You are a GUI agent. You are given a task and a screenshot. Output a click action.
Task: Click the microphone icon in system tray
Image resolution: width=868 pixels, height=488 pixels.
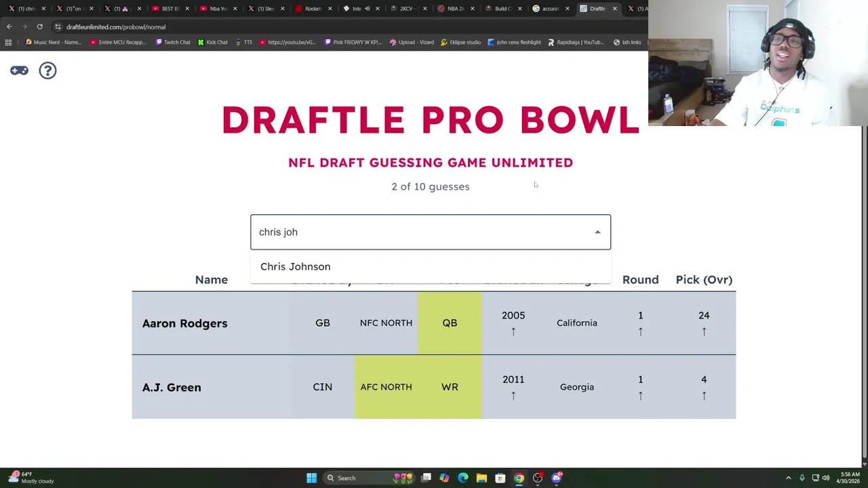[802, 478]
